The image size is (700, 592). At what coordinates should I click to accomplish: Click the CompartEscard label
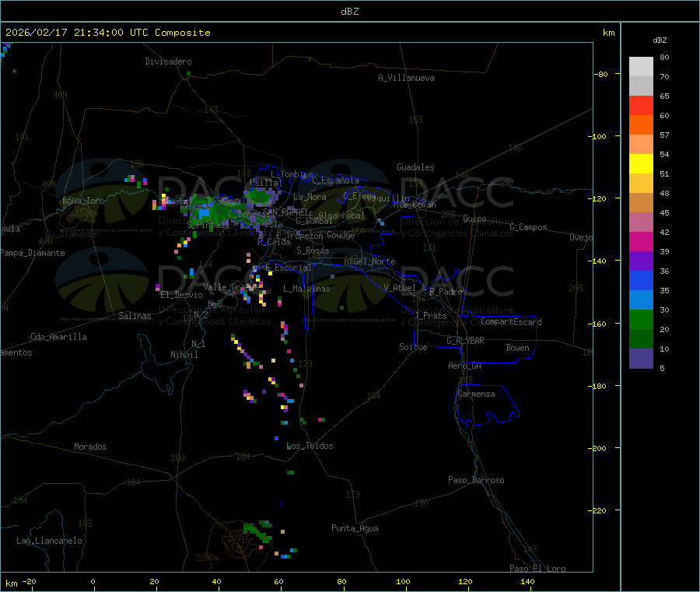(x=511, y=321)
